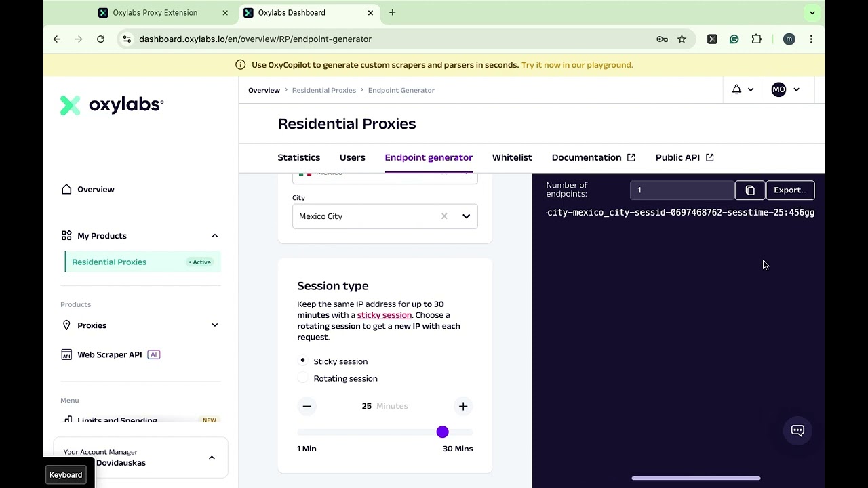Close the Oxylabs Proxy Extension tab
This screenshot has width=868, height=488.
pos(225,13)
